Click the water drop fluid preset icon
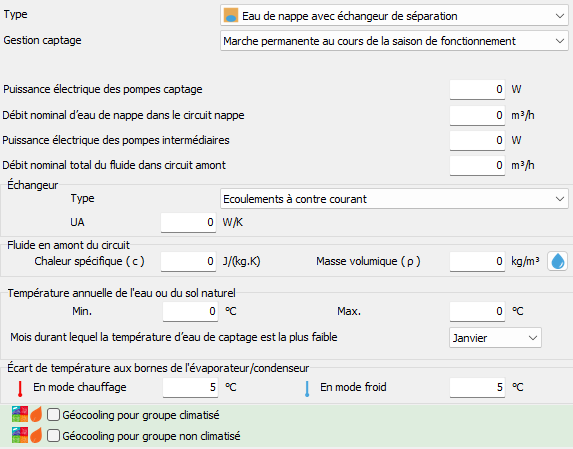The width and height of the screenshot is (573, 449). click(x=557, y=261)
